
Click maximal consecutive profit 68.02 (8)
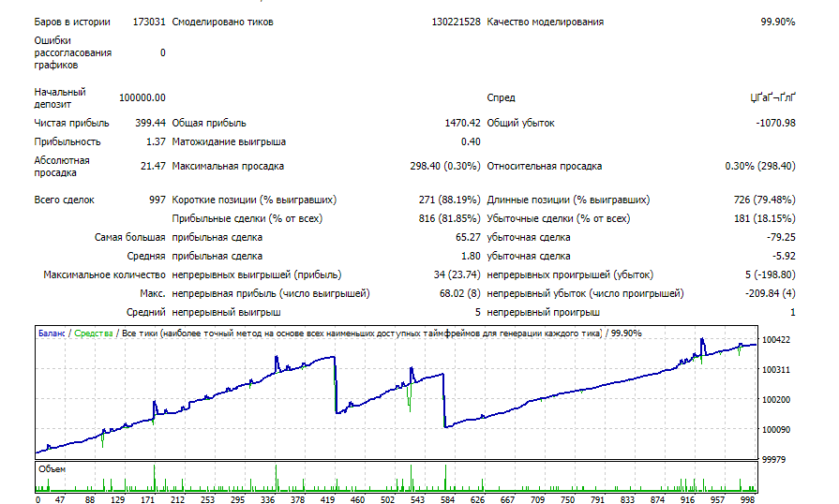460,293
